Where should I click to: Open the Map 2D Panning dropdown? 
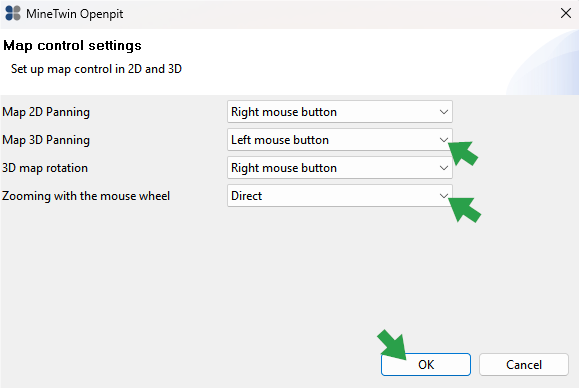point(340,111)
